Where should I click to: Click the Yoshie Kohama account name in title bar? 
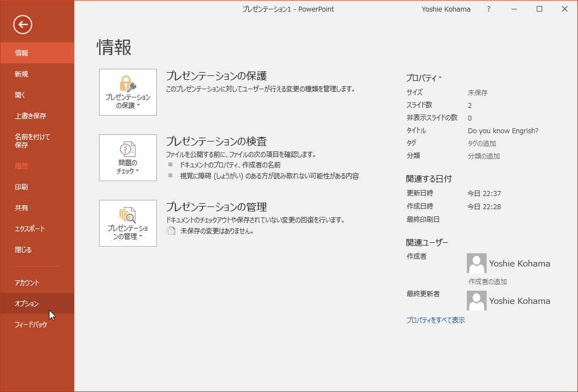pyautogui.click(x=446, y=9)
